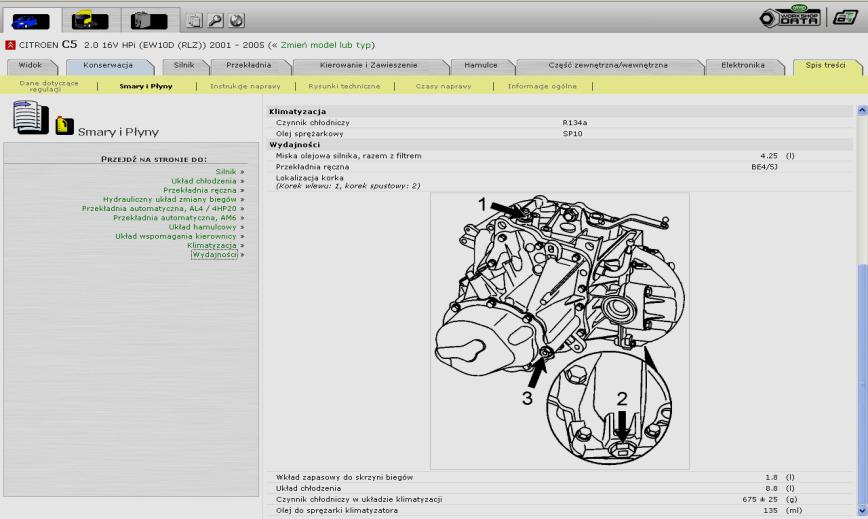Click the Workshop Data logo
Screen dimensions: 868x519
(790, 17)
